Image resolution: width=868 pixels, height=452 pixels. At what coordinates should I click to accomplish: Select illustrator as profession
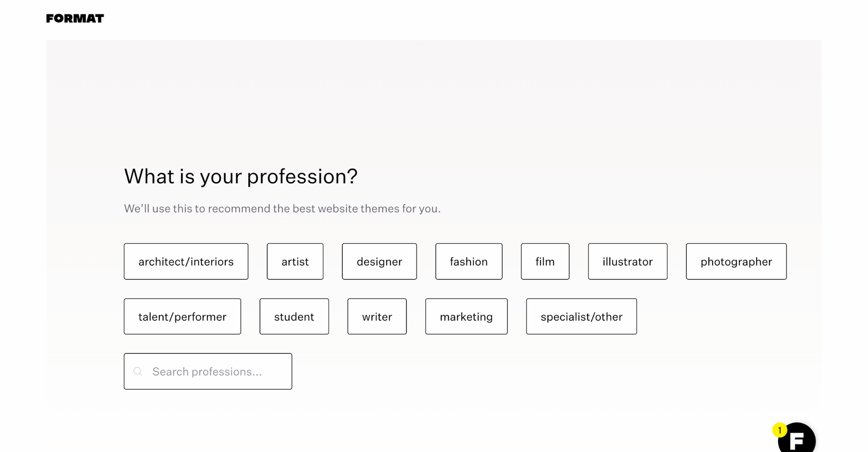(627, 262)
